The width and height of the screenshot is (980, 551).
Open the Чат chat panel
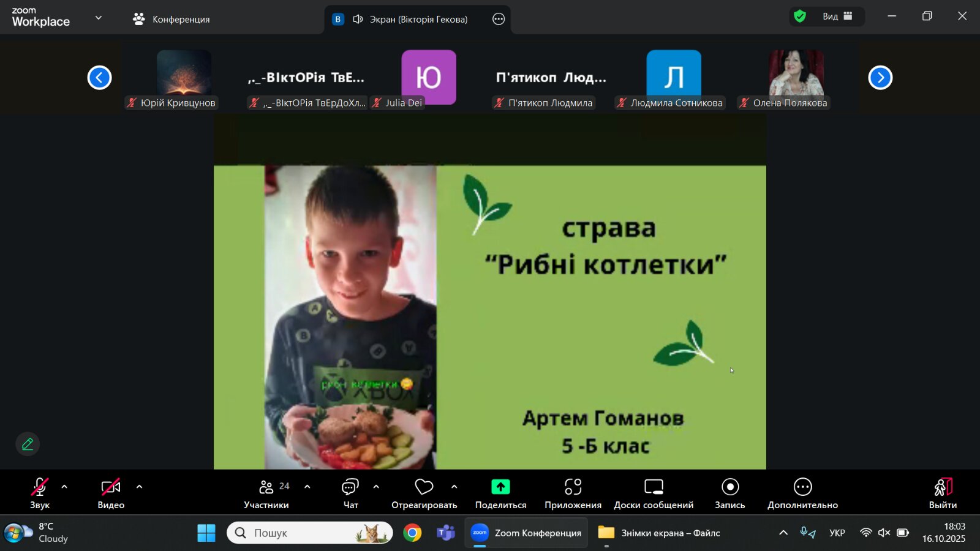click(x=350, y=493)
